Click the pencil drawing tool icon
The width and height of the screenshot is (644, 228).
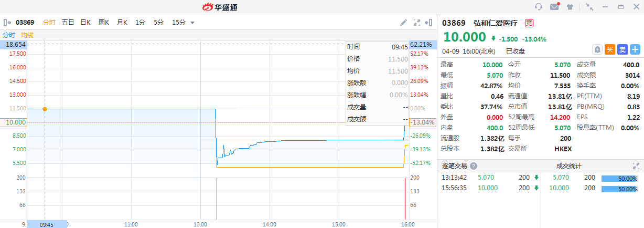tap(403, 23)
